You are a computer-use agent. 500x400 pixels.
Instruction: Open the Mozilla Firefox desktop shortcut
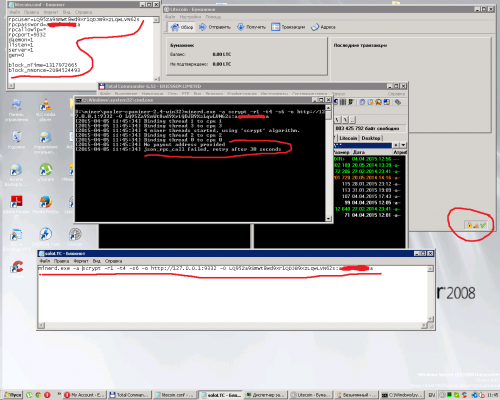tap(45, 205)
